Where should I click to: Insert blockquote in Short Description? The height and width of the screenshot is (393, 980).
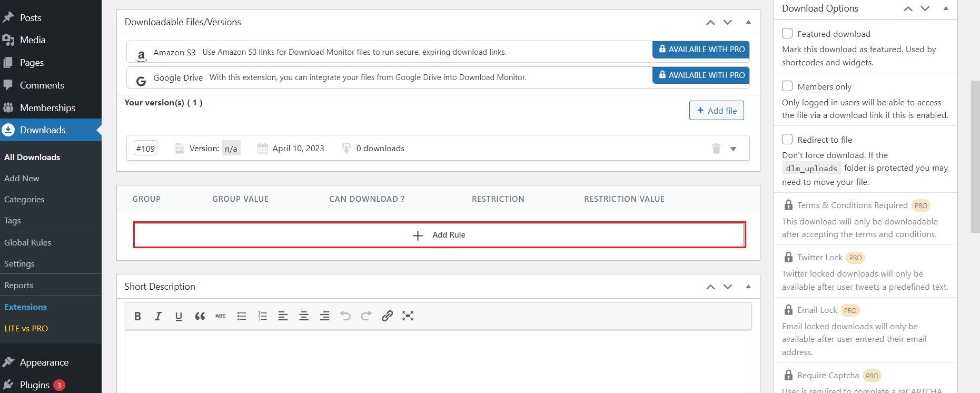pyautogui.click(x=200, y=316)
